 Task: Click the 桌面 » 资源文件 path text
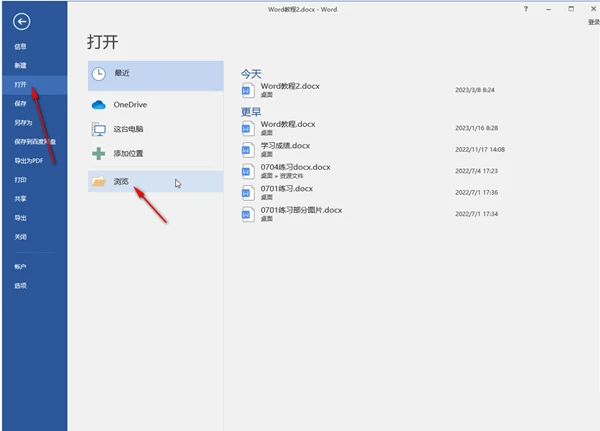[282, 176]
